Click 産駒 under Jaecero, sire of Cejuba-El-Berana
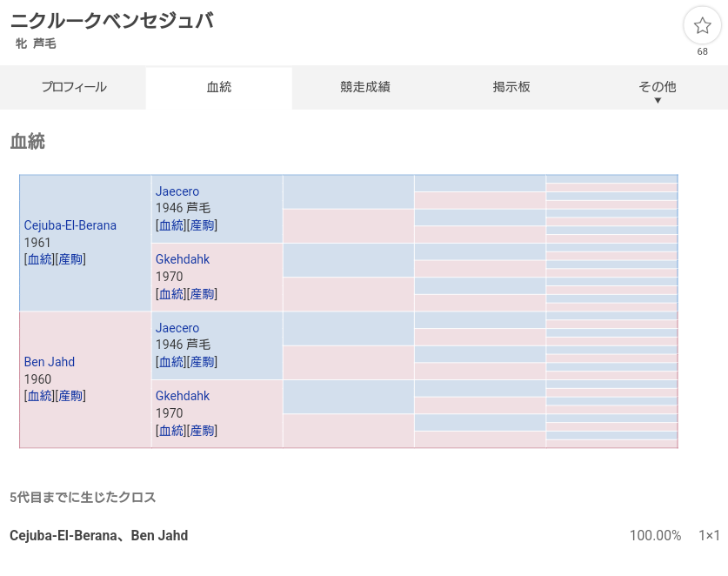 202,225
